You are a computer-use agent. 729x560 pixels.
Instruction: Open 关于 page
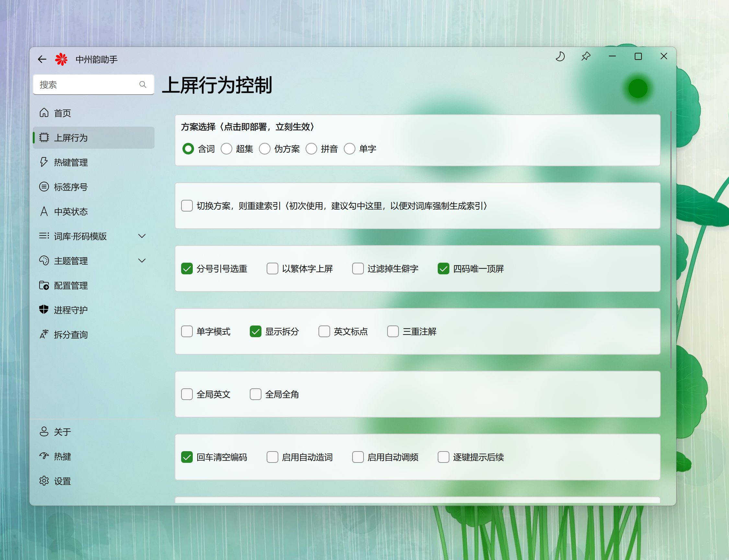(62, 432)
